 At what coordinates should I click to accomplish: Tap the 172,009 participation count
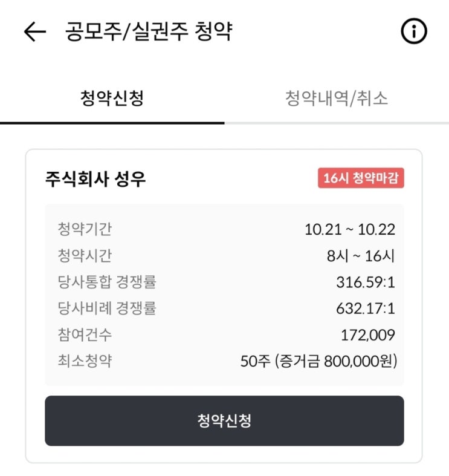[368, 335]
